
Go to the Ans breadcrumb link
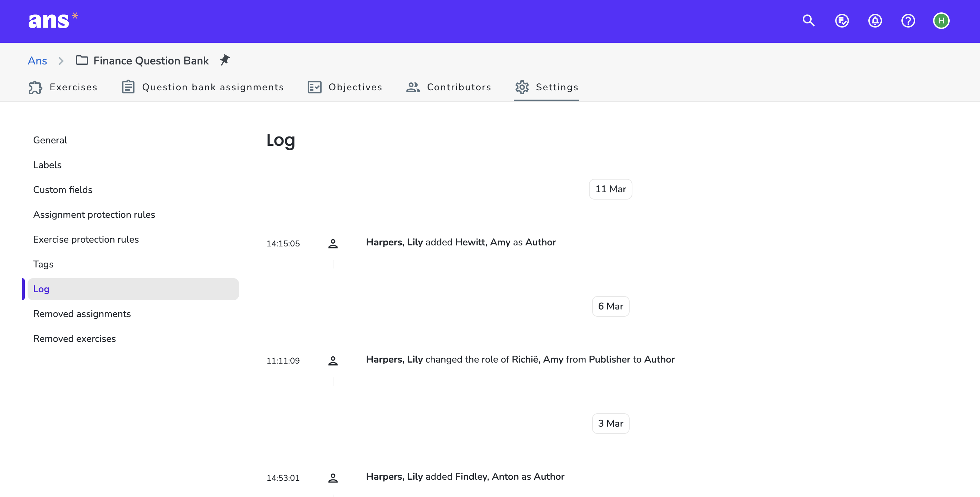[x=37, y=61]
